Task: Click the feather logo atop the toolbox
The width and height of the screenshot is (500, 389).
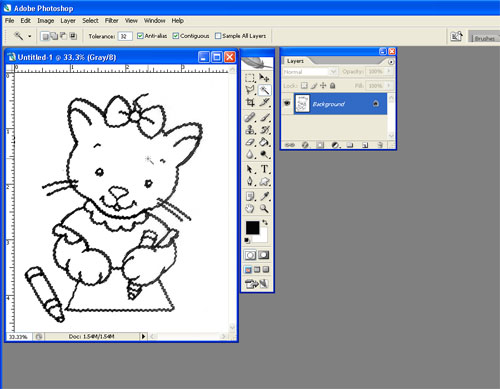Action: (x=257, y=63)
